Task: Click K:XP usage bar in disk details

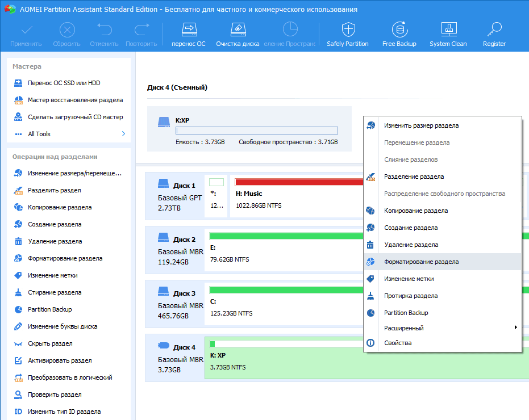Action: (257, 131)
